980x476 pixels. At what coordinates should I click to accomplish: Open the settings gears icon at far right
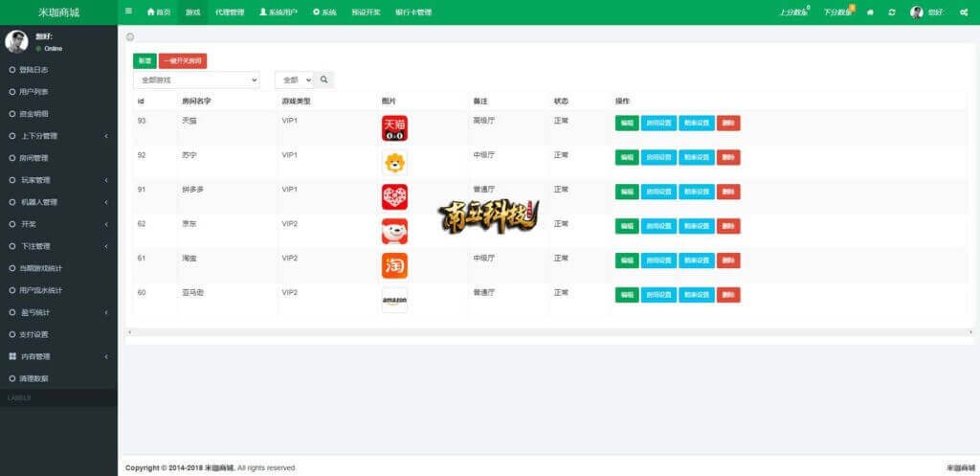click(x=963, y=12)
